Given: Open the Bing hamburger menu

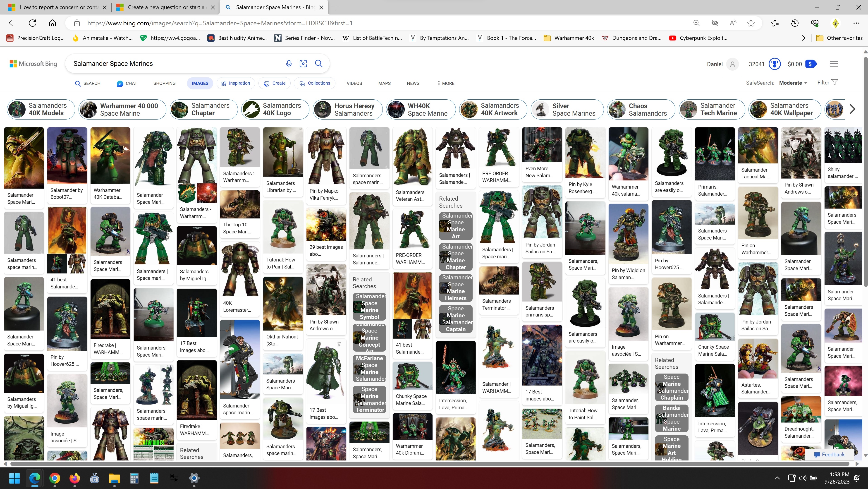Looking at the screenshot, I should pyautogui.click(x=834, y=64).
